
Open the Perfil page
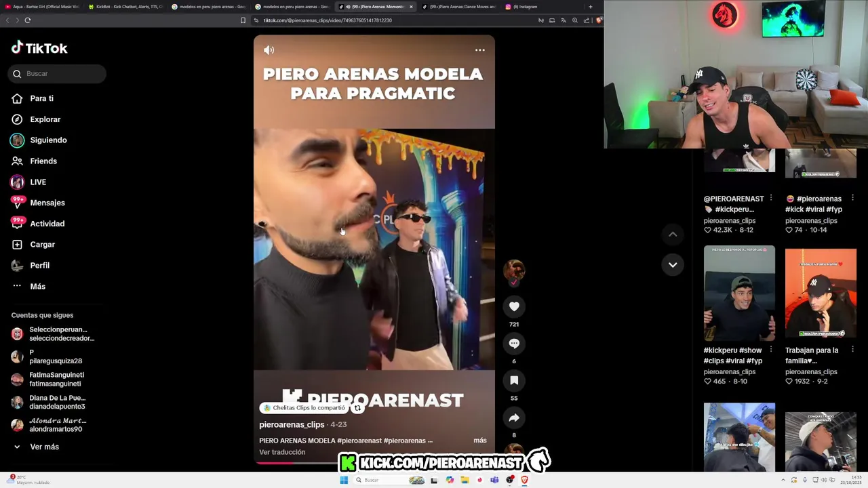coord(39,266)
